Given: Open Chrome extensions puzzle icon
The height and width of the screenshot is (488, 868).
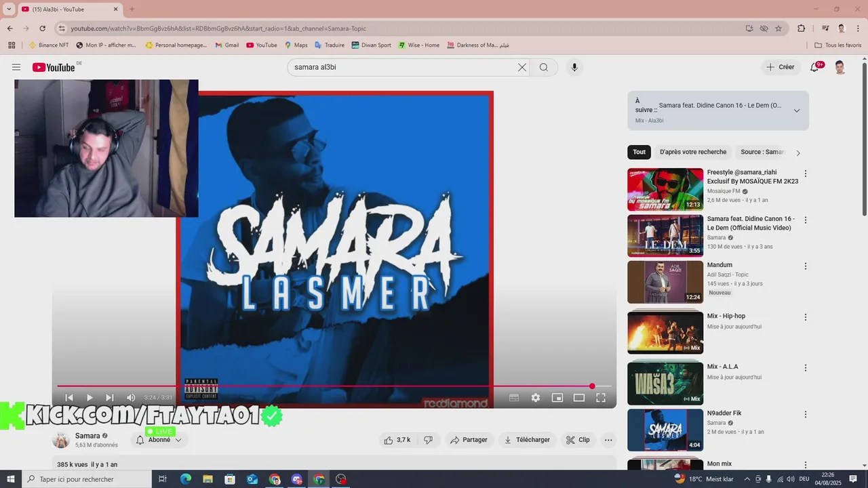Looking at the screenshot, I should (x=802, y=28).
